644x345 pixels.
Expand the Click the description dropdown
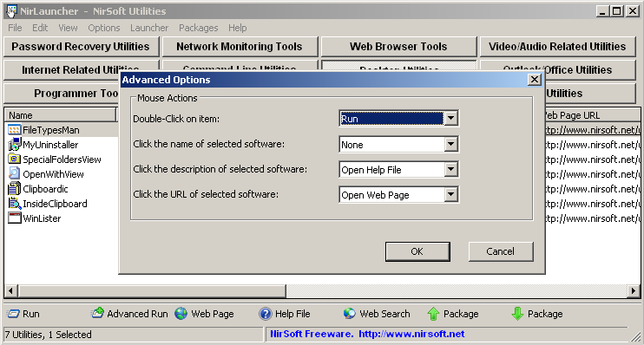tap(450, 169)
